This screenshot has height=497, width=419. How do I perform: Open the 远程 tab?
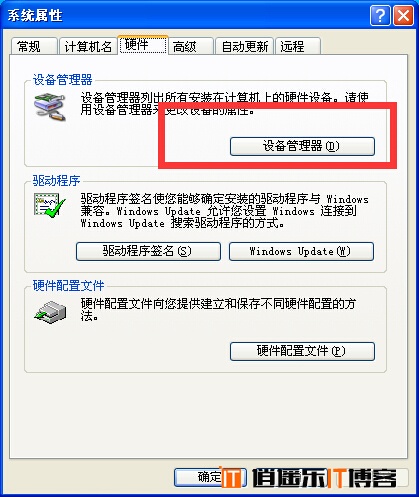(298, 46)
